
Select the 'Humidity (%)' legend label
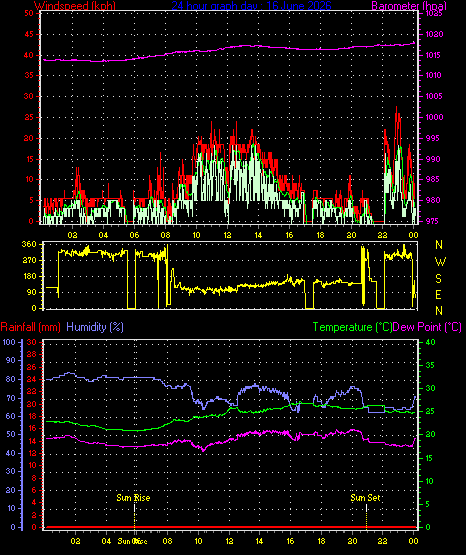coord(95,327)
